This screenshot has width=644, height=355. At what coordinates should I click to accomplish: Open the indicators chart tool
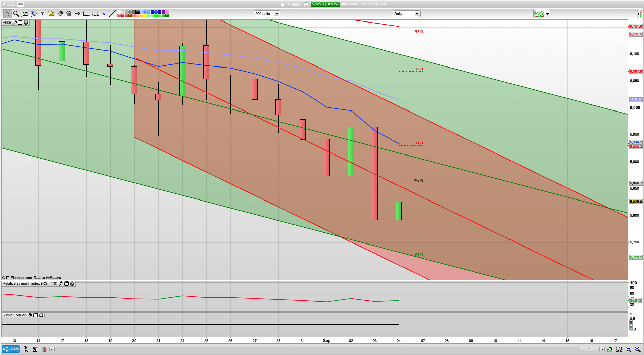point(25,14)
